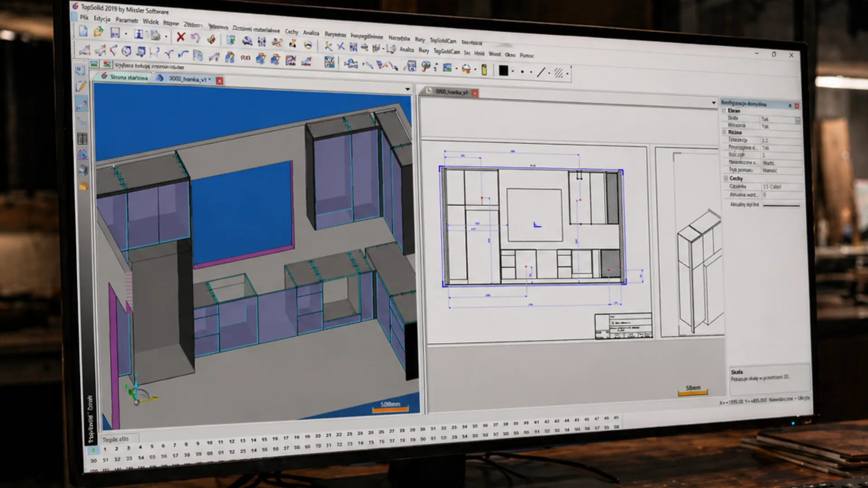Click the Print icon in top toolbar

point(155,35)
